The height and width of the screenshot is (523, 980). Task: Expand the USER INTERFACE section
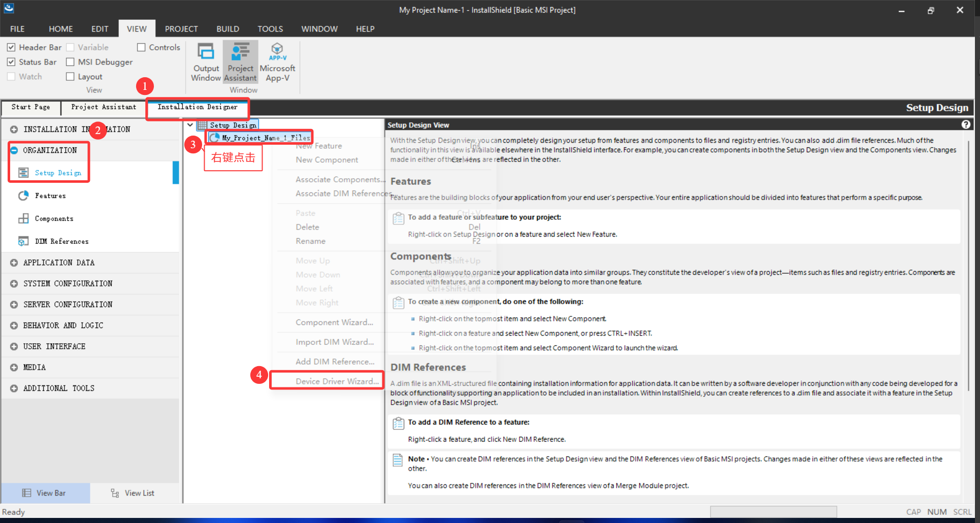[14, 346]
